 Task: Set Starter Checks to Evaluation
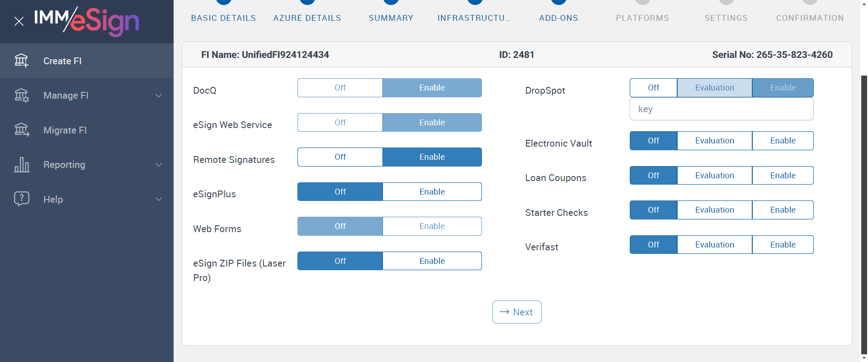tap(715, 210)
